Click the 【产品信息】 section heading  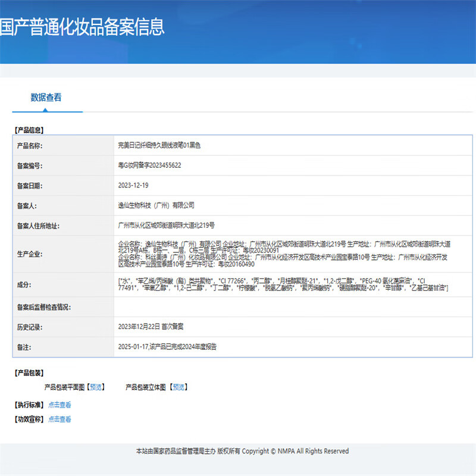coord(29,130)
